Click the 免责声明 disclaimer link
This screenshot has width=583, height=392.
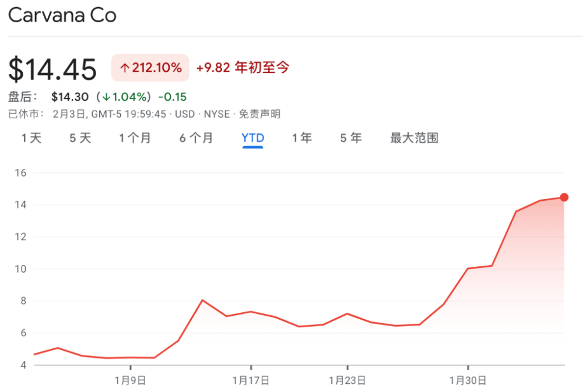tap(259, 114)
